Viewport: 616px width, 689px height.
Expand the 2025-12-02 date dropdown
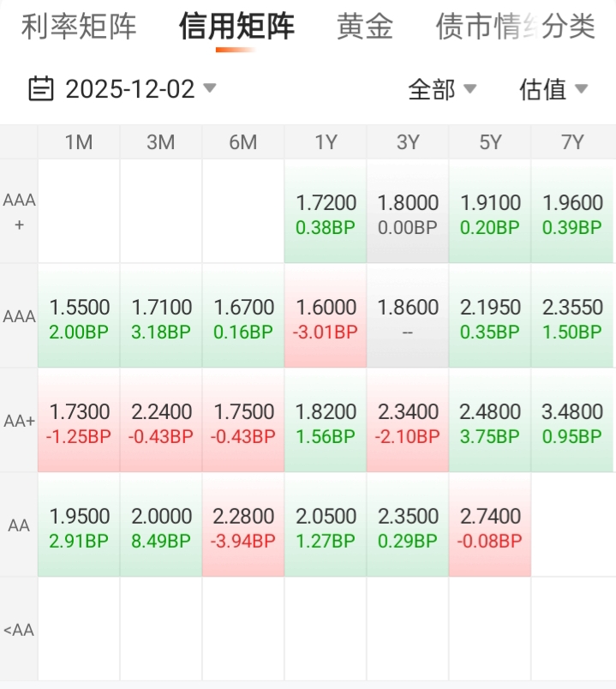tap(140, 88)
